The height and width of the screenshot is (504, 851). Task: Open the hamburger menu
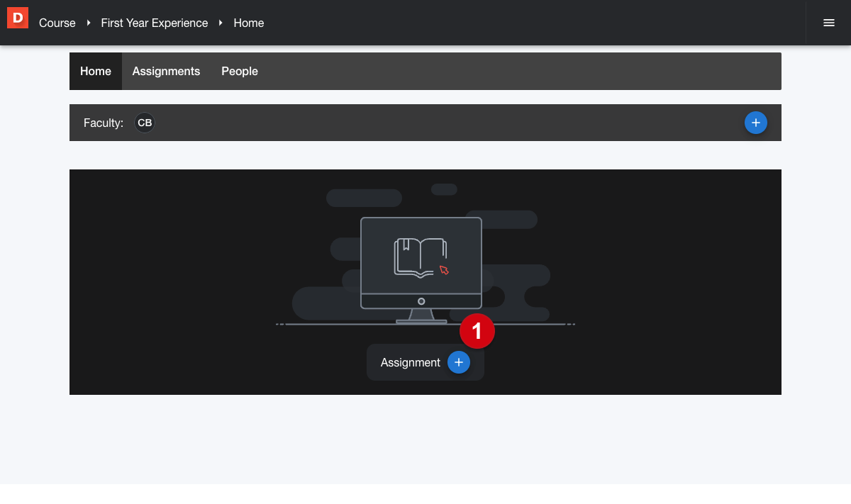(828, 23)
